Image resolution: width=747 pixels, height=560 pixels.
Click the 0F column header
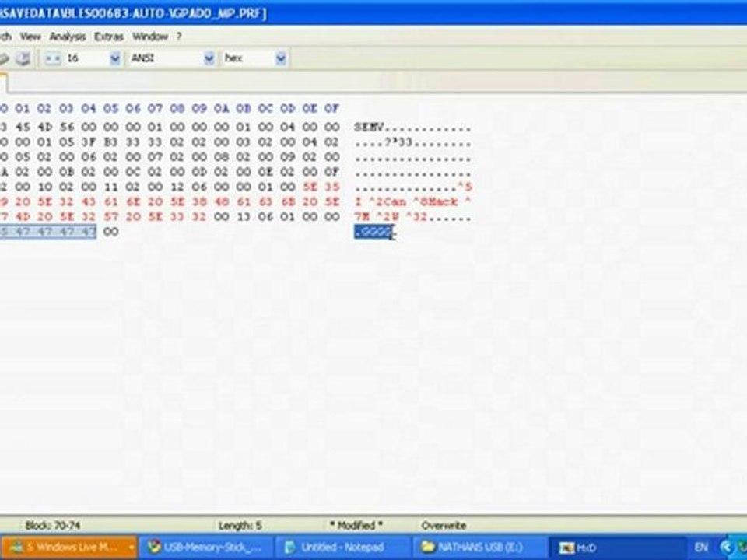(332, 109)
